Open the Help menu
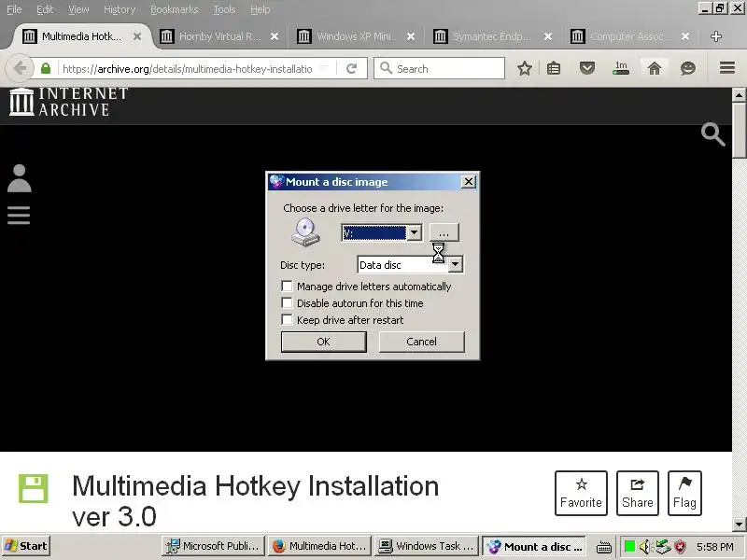The image size is (747, 560). click(x=261, y=9)
